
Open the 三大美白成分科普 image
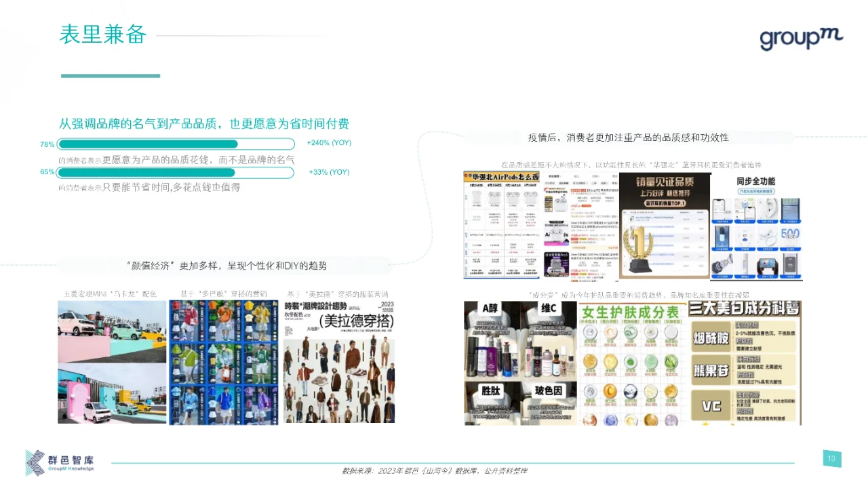pos(745,363)
